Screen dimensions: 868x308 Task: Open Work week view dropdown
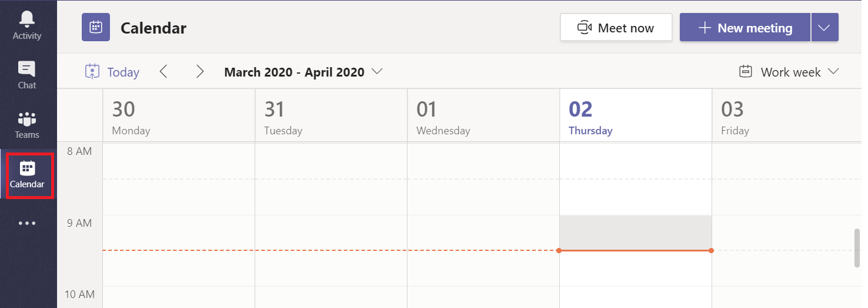click(789, 72)
